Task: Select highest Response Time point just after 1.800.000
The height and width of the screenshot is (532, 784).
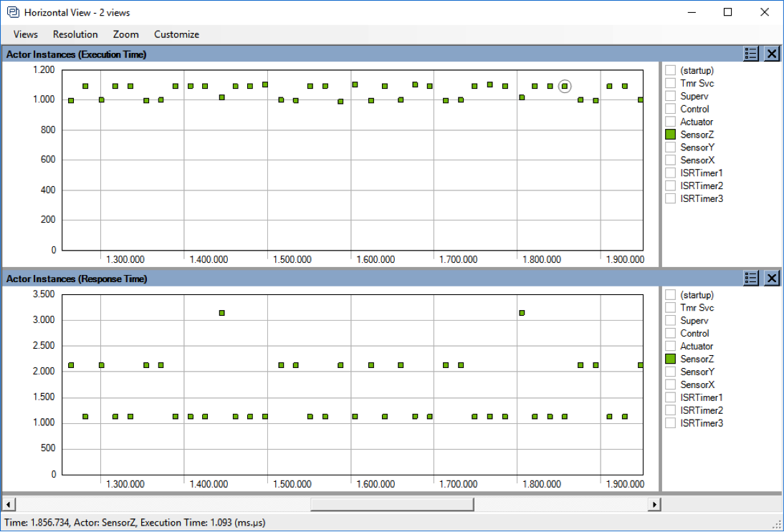Action: pyautogui.click(x=522, y=313)
